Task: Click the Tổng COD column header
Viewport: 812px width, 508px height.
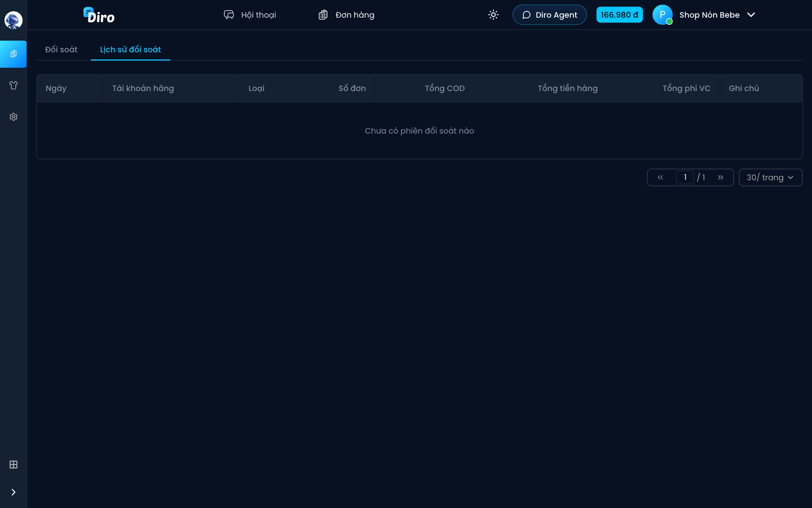Action: 445,88
